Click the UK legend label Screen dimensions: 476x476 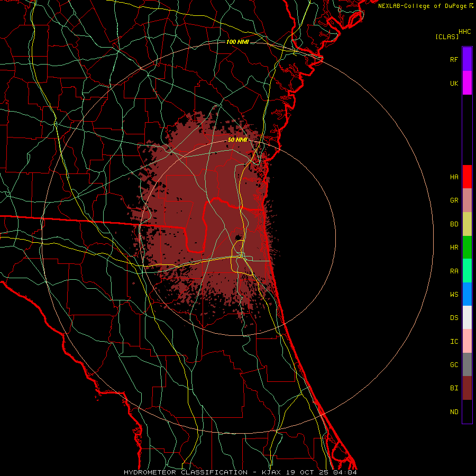click(x=454, y=83)
